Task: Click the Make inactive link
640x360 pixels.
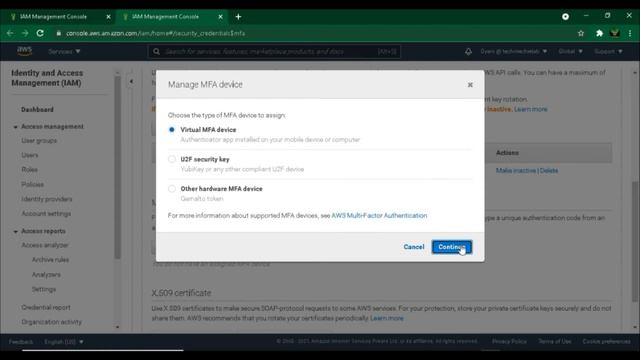Action: 516,171
